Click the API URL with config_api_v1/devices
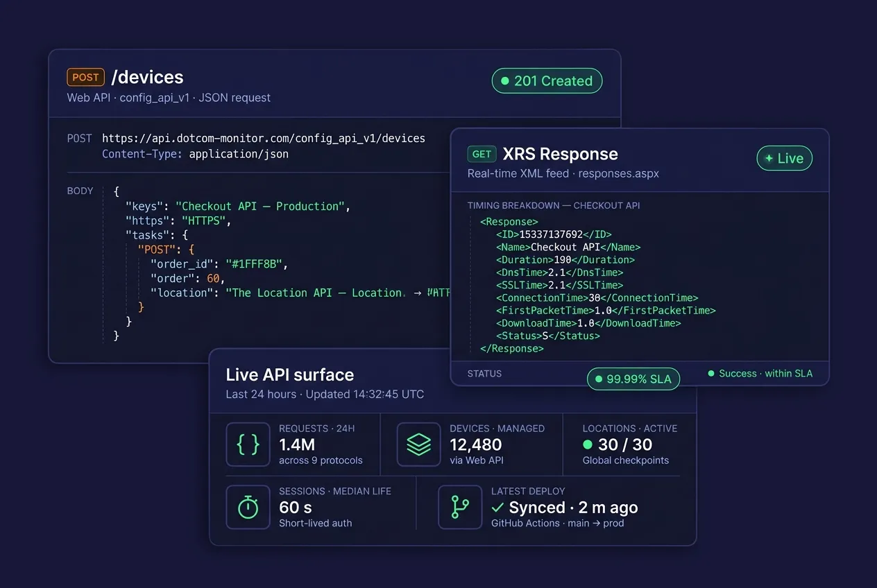This screenshot has height=588, width=877. point(264,139)
